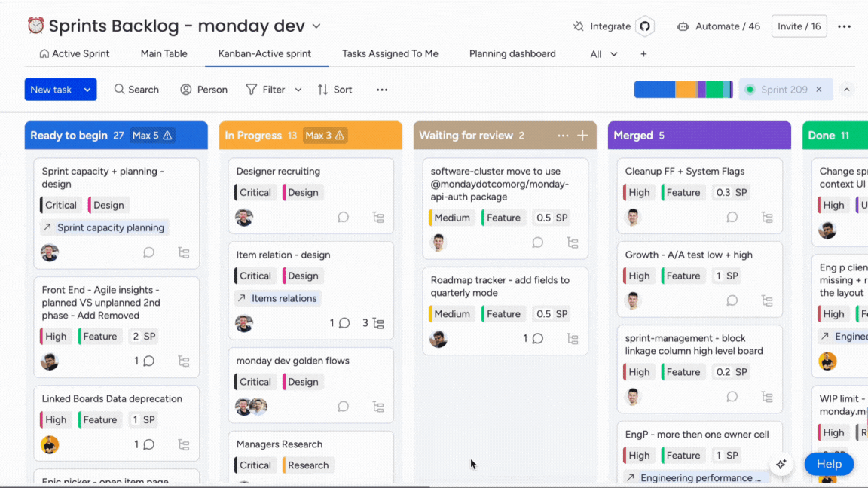Open the GitHub integration icon
The height and width of the screenshot is (488, 868).
pos(645,26)
